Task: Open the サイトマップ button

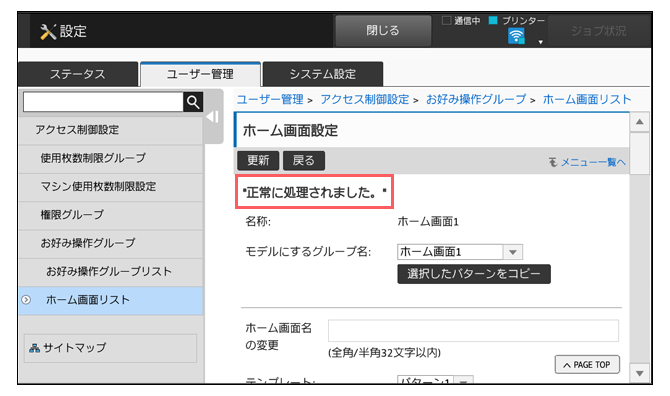Action: click(110, 348)
